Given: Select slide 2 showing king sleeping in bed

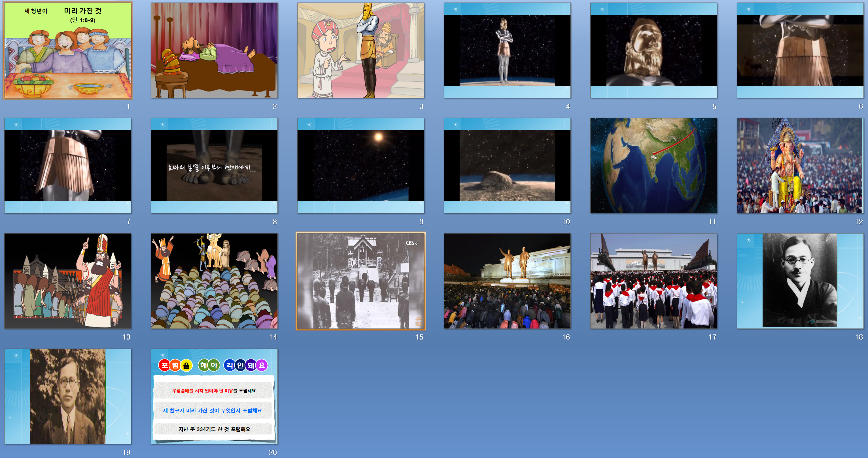Looking at the screenshot, I should 214,50.
